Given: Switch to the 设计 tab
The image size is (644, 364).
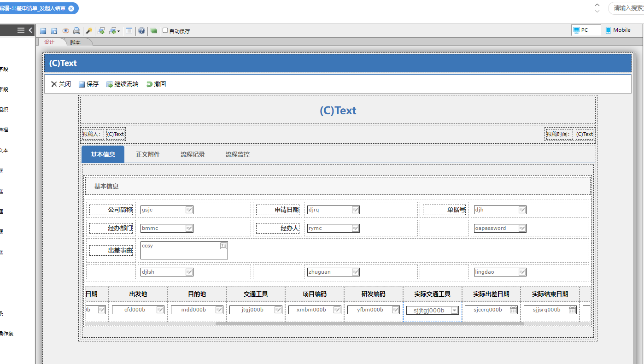Looking at the screenshot, I should click(49, 42).
